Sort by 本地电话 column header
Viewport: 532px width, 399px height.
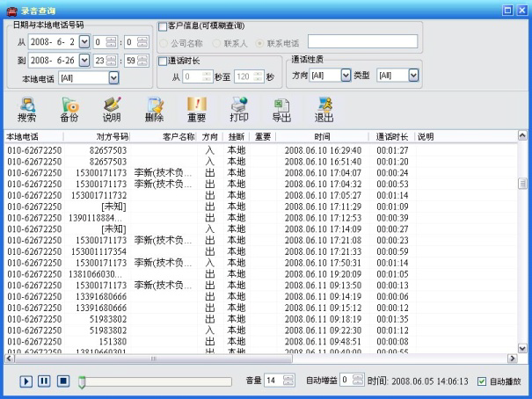click(x=33, y=137)
